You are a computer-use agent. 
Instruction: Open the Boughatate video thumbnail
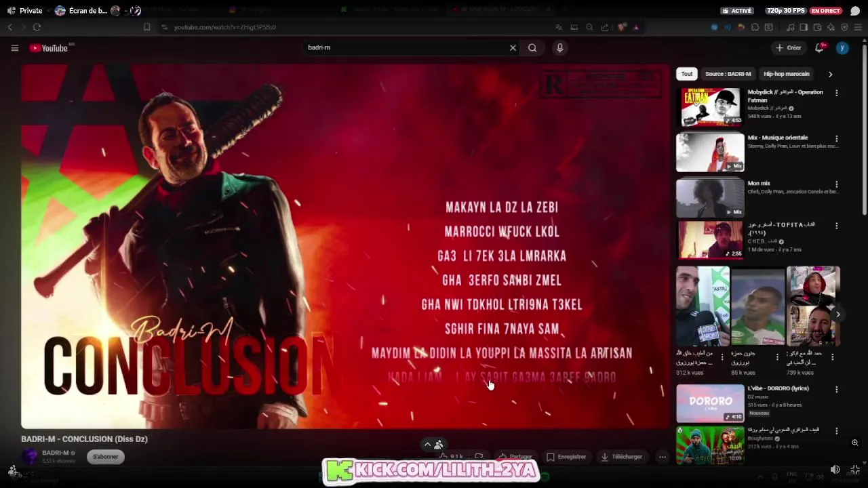[x=710, y=445]
